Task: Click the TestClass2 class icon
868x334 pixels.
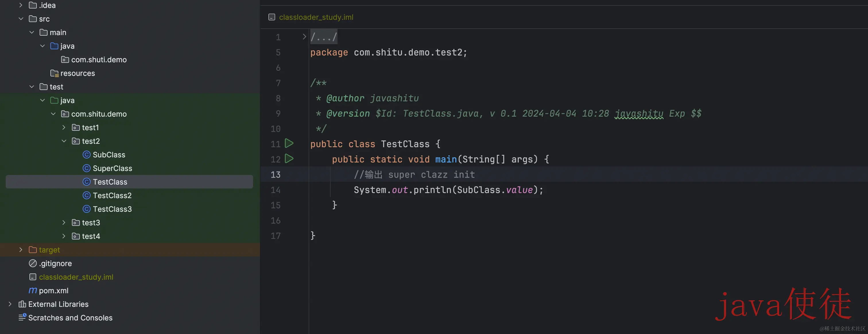Action: [87, 195]
